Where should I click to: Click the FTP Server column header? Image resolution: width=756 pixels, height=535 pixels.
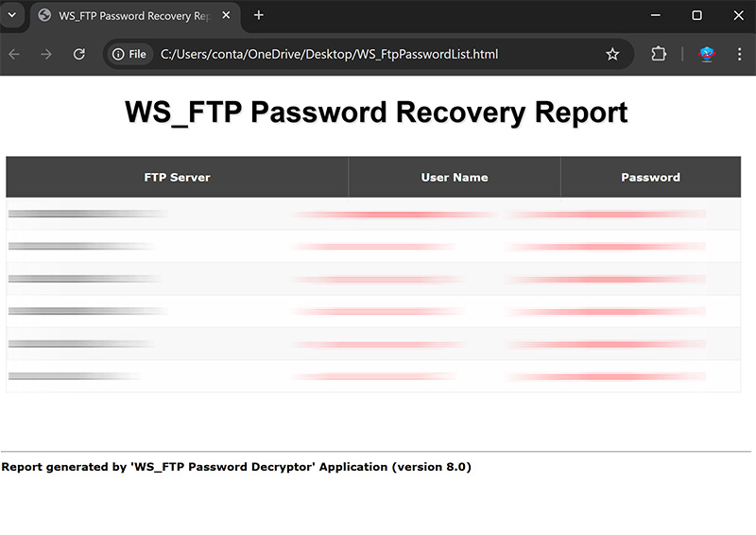tap(177, 177)
